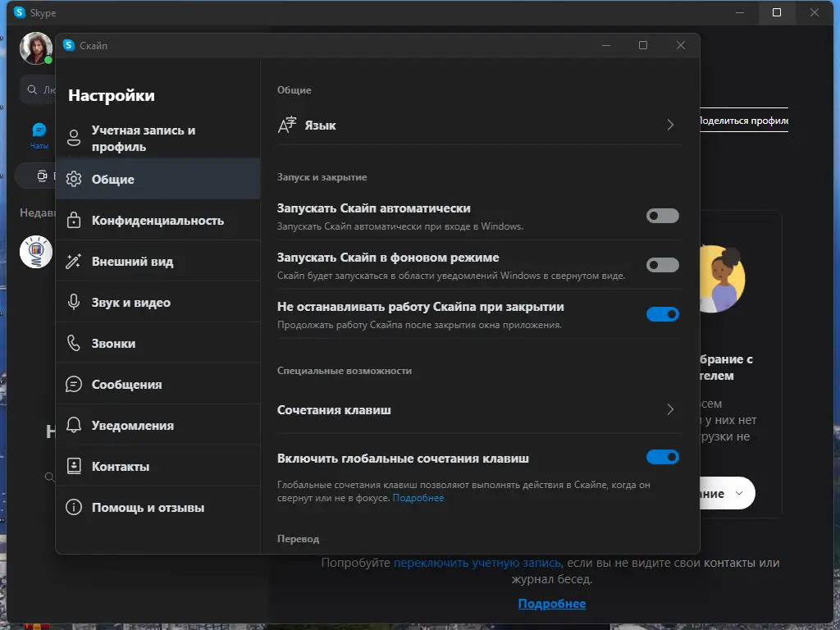Turn off global keyboard shortcuts toggle

[662, 457]
